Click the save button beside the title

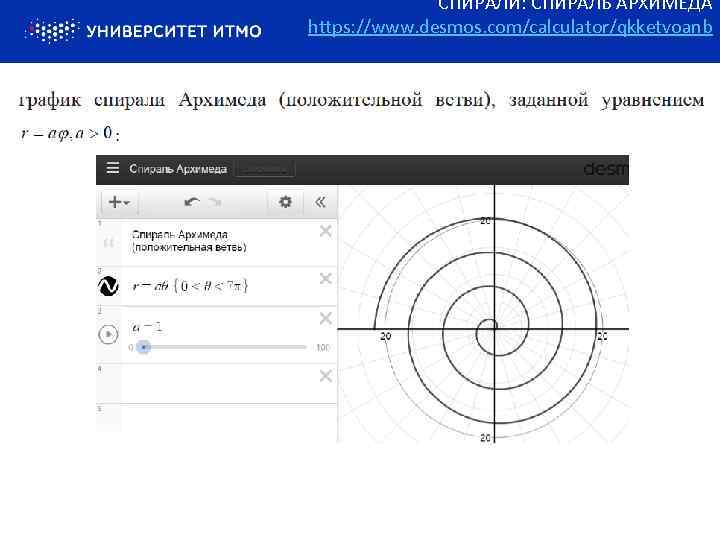pos(264,169)
